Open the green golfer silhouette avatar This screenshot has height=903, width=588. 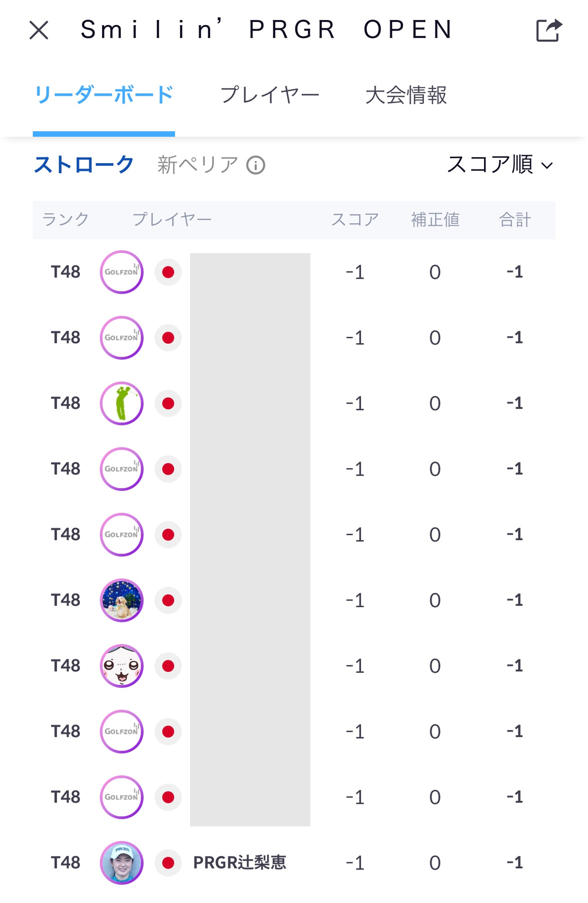(121, 403)
